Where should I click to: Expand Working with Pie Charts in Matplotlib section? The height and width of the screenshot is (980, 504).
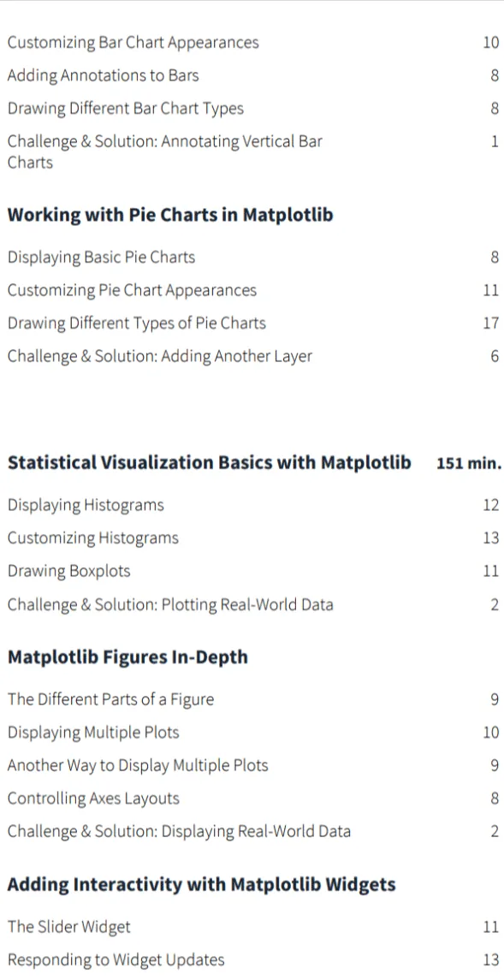pyautogui.click(x=170, y=215)
